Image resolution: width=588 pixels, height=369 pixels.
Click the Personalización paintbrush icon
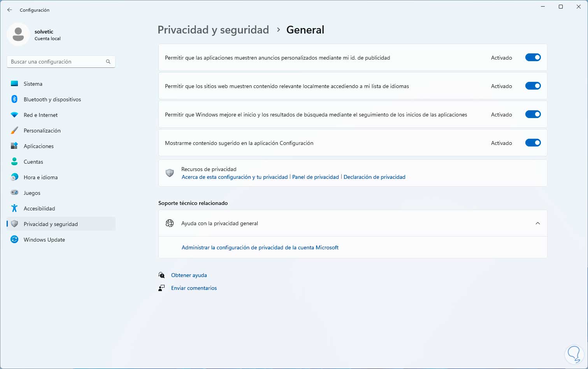(x=14, y=131)
